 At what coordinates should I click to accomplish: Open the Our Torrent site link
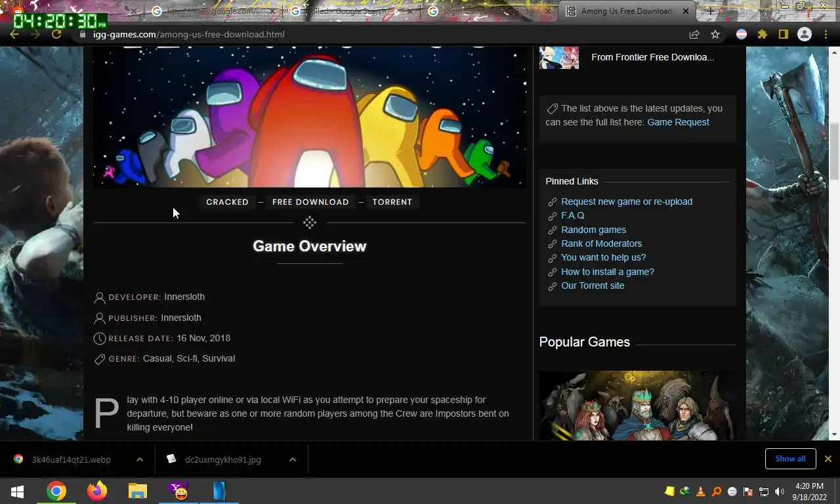coord(593,285)
